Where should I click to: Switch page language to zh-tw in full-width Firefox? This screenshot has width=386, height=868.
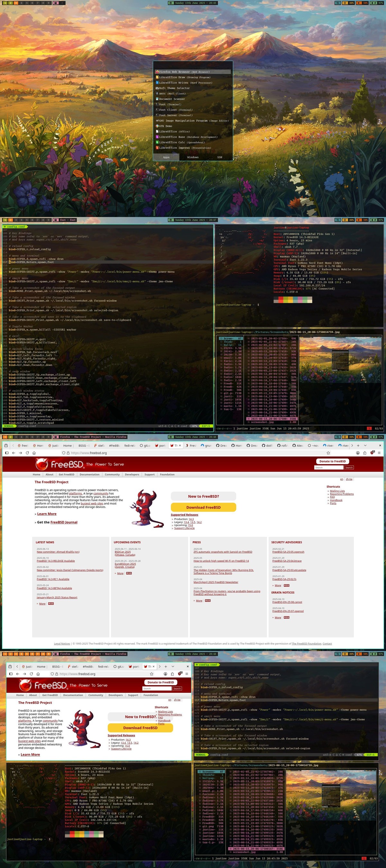tap(349, 479)
